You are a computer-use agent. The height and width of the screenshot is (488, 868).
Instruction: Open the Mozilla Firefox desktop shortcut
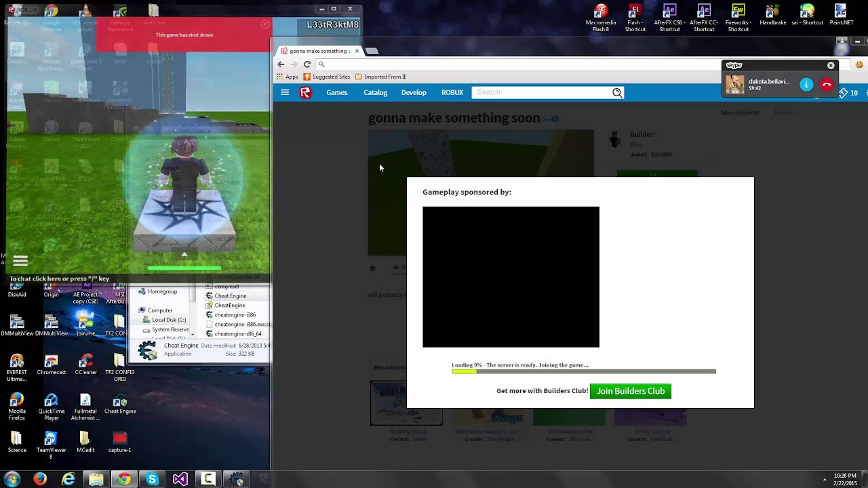click(17, 407)
